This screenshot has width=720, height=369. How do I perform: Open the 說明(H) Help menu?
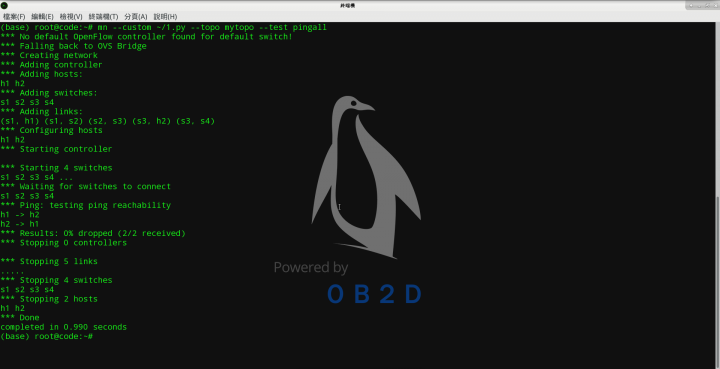pos(165,17)
